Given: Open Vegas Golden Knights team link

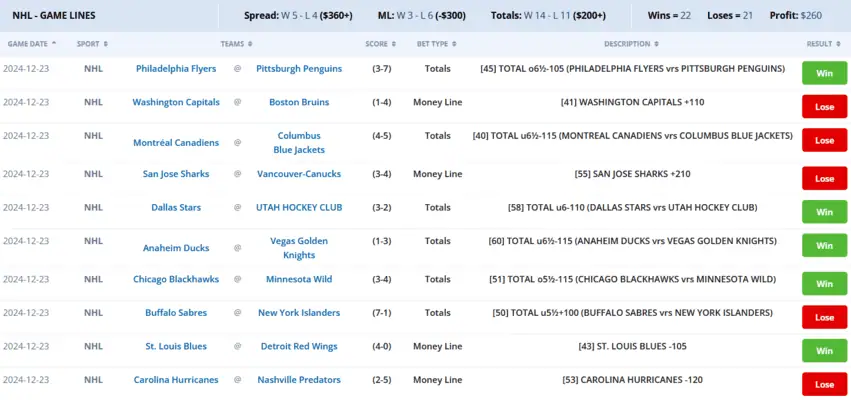Looking at the screenshot, I should (299, 248).
